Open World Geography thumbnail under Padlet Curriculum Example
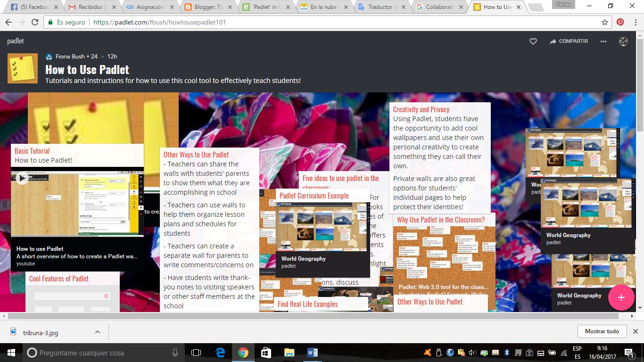The image size is (644, 362). click(x=323, y=228)
